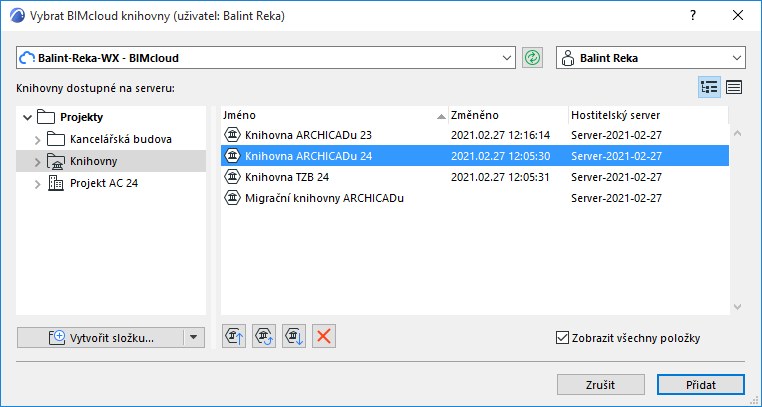Viewport: 762px width, 407px height.
Task: Click the Zrušit button
Action: coord(601,385)
